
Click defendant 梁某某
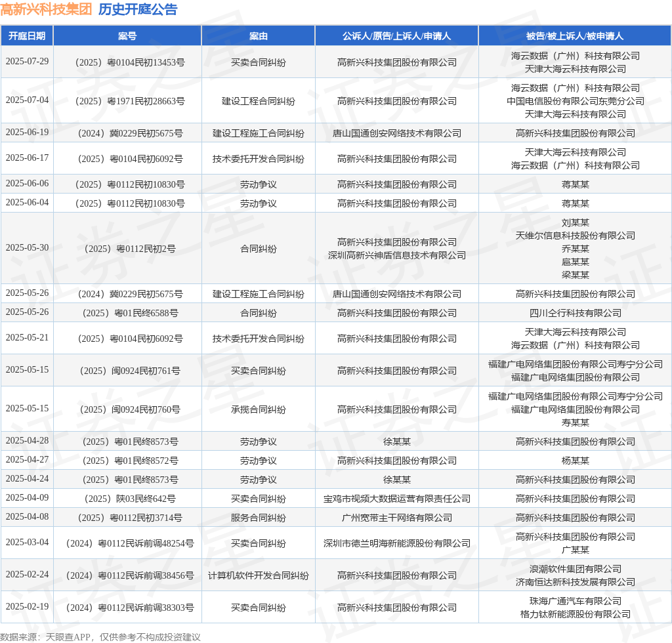(575, 275)
